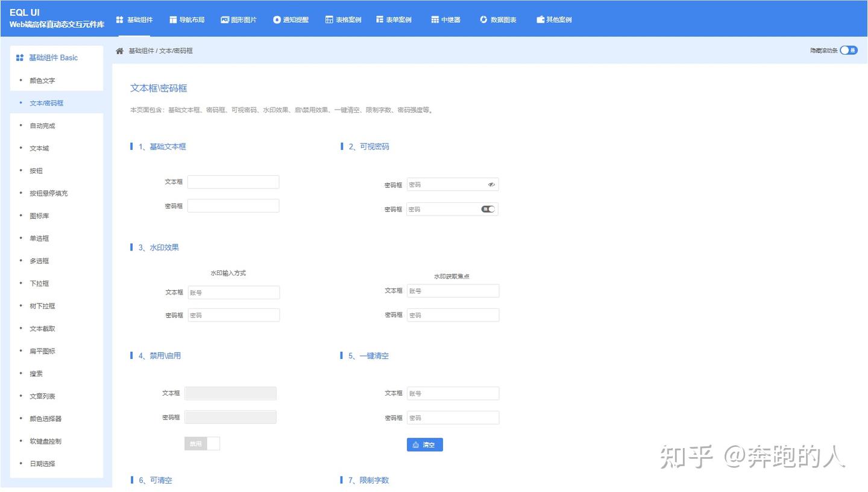Select the 中继器 grid icon

tap(435, 19)
